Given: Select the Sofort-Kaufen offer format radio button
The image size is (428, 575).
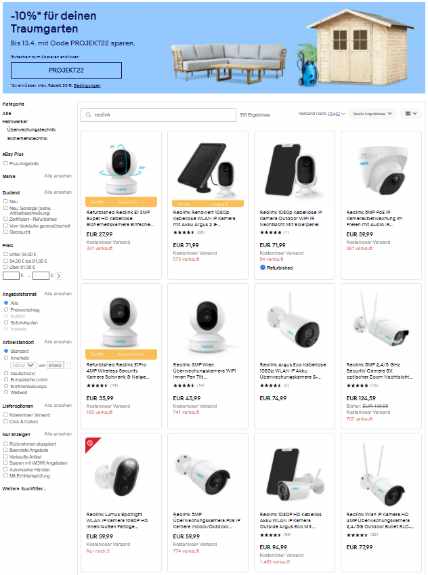Looking at the screenshot, I should (x=6, y=322).
